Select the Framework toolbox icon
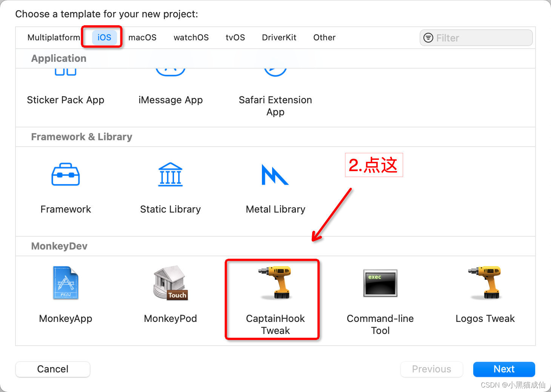551x392 pixels. point(66,175)
